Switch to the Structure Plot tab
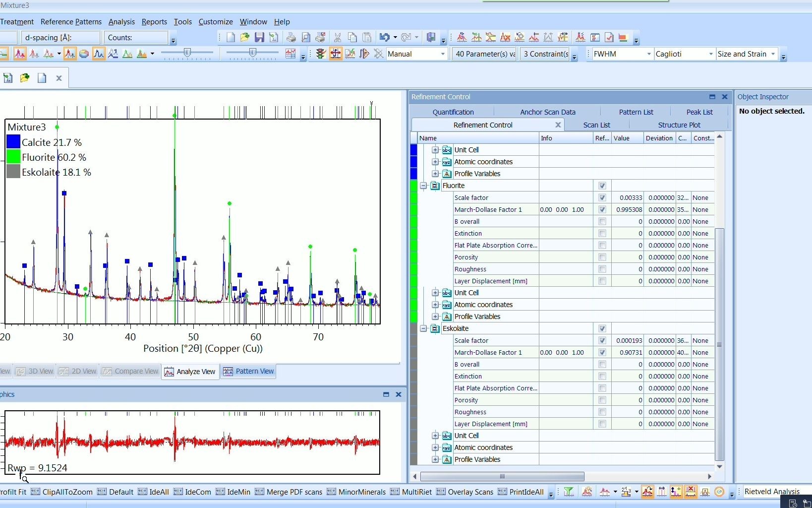 [x=679, y=125]
